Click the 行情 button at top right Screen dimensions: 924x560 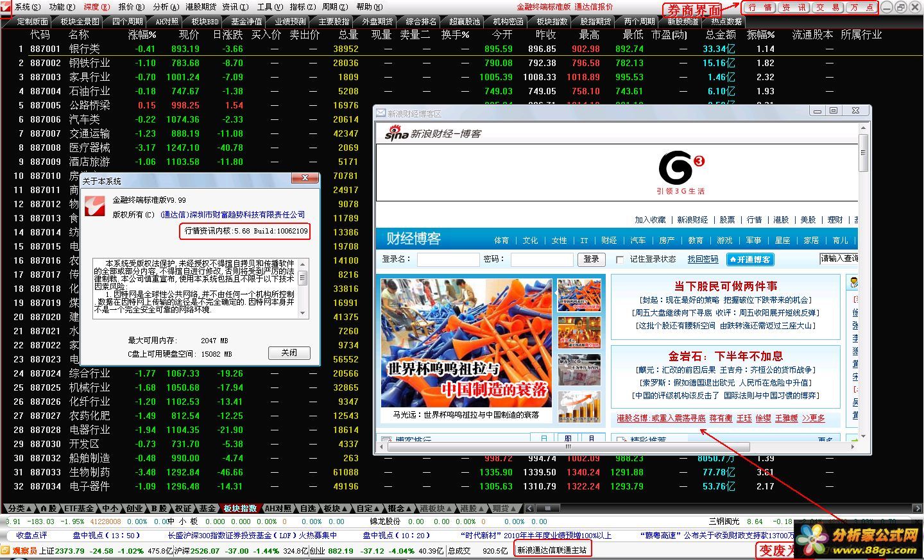coord(759,8)
